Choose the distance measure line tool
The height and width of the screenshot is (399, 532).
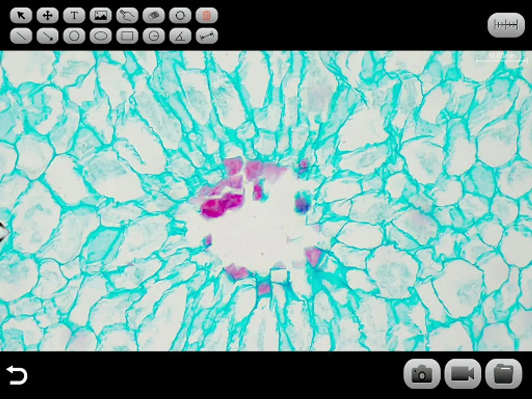[207, 36]
